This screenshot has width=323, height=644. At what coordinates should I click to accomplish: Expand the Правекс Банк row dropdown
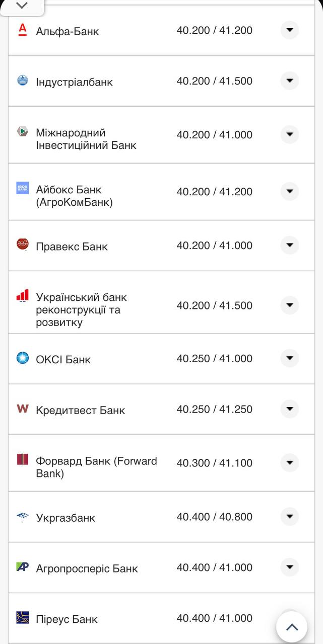289,246
